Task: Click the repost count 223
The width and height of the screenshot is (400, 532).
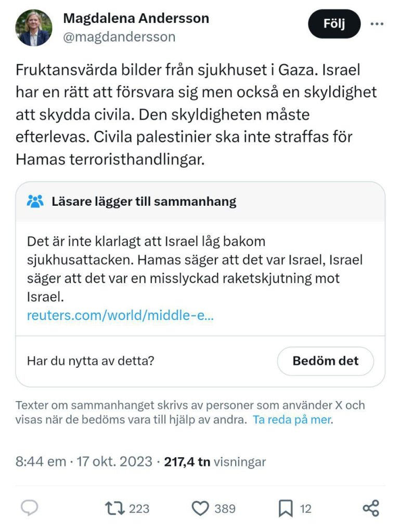Action: coord(139,509)
